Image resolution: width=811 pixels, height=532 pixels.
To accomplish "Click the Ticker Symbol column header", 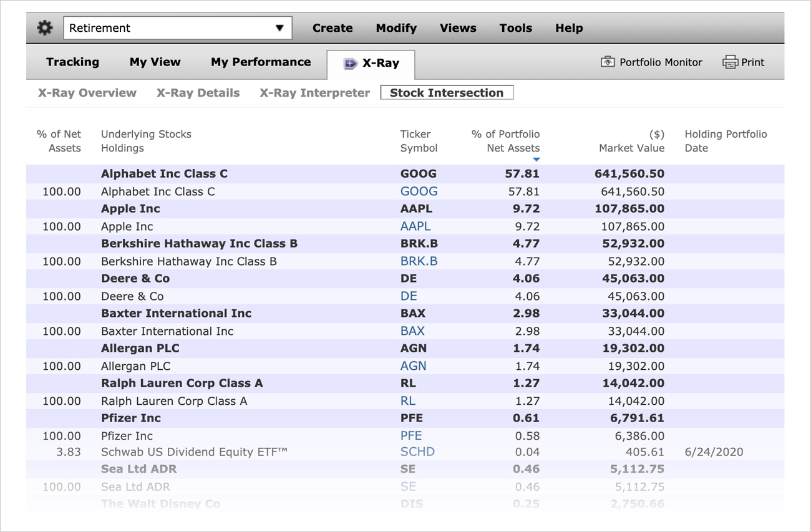I will (x=419, y=141).
